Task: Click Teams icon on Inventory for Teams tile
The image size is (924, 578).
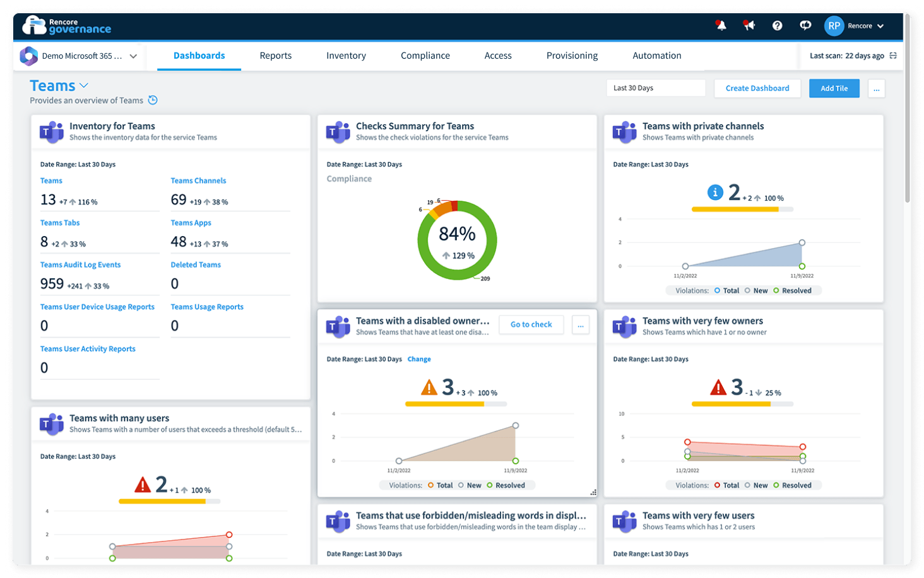Action: tap(52, 132)
